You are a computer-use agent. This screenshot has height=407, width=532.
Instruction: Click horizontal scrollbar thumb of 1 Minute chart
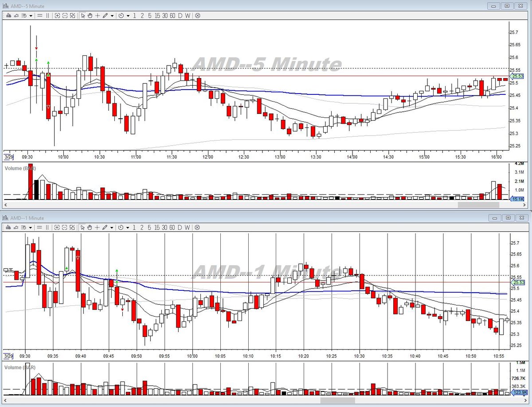click(x=338, y=400)
